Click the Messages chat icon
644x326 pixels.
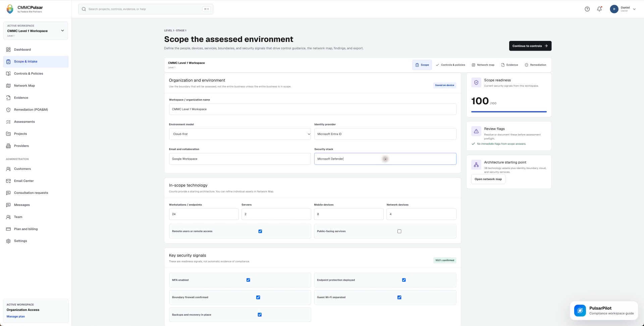pyautogui.click(x=8, y=205)
